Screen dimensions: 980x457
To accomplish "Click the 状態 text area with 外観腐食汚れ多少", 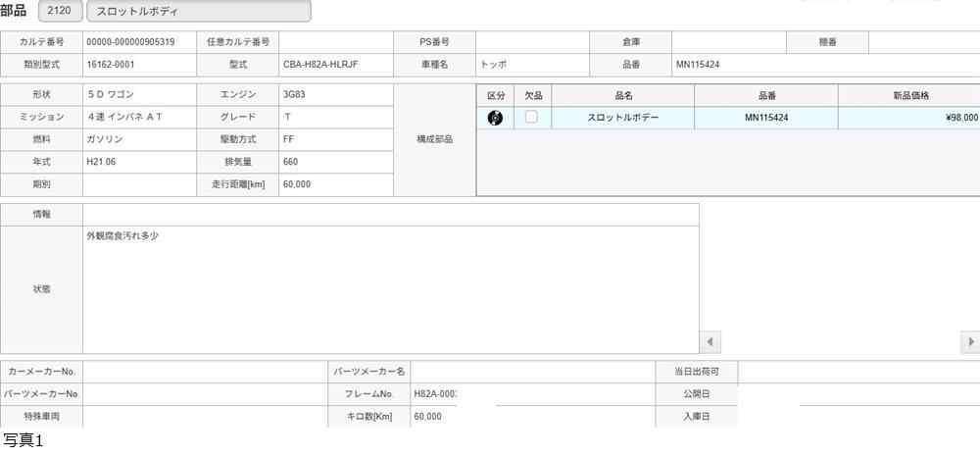I will click(x=390, y=289).
